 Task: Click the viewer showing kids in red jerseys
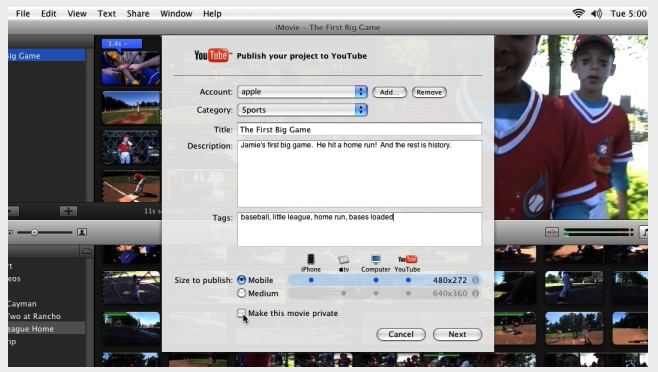pyautogui.click(x=571, y=127)
